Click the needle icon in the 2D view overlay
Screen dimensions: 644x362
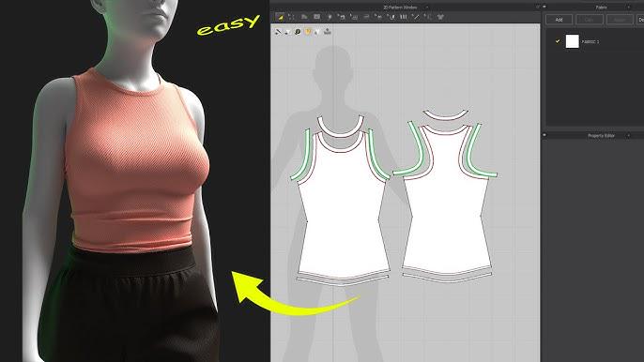coord(278,31)
